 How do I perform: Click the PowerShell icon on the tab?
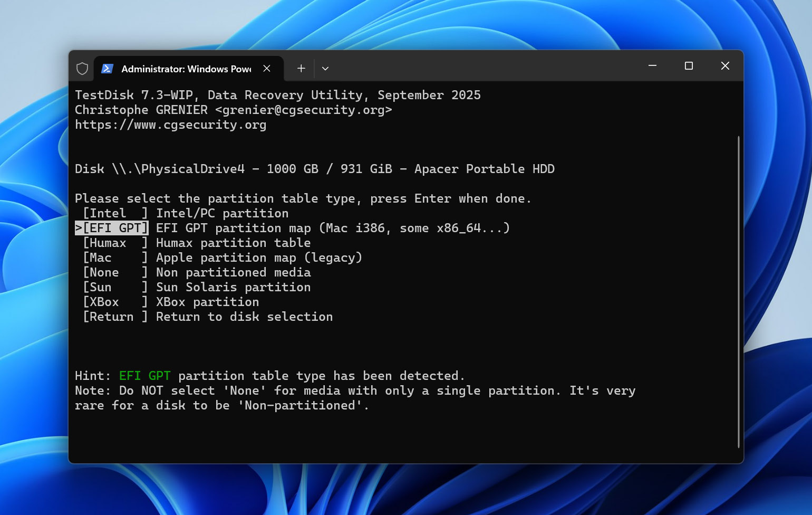click(x=107, y=69)
